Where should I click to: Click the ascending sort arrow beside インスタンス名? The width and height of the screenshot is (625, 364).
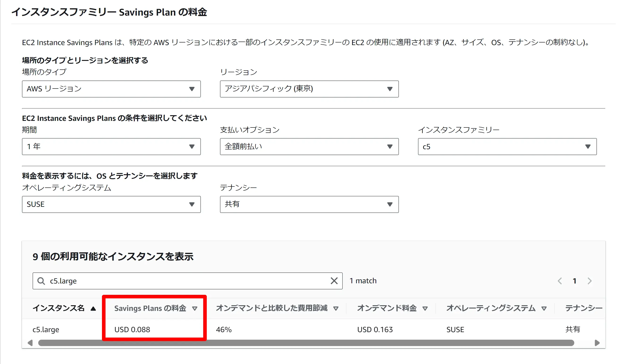tap(93, 309)
